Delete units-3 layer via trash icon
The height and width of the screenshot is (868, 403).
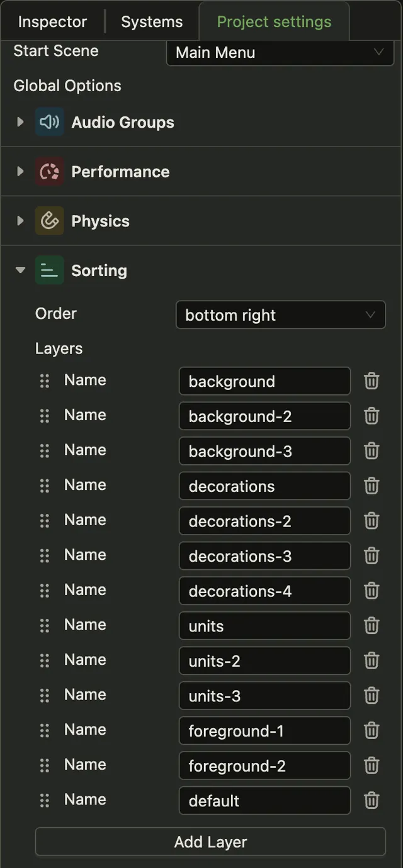pyautogui.click(x=372, y=695)
